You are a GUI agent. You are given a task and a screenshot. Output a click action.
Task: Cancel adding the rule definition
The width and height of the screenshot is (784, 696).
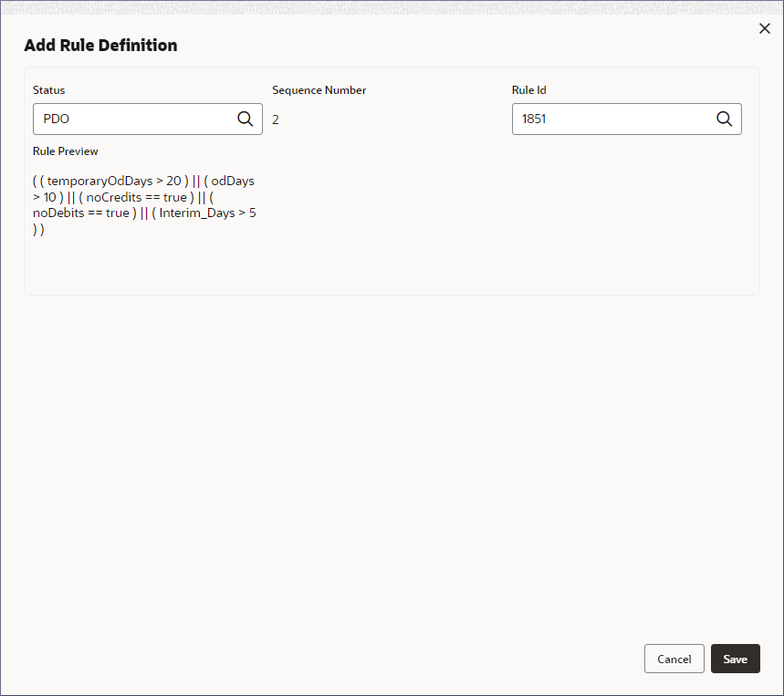click(x=674, y=659)
